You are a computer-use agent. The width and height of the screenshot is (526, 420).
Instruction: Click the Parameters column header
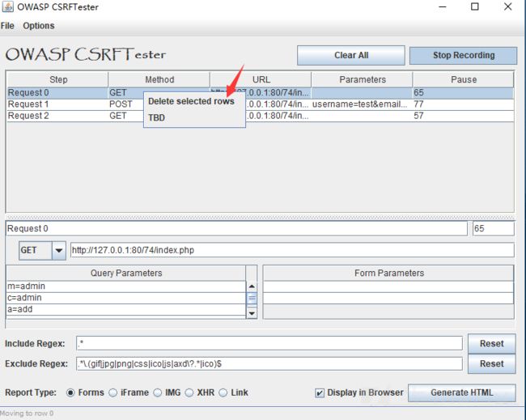[x=363, y=80]
